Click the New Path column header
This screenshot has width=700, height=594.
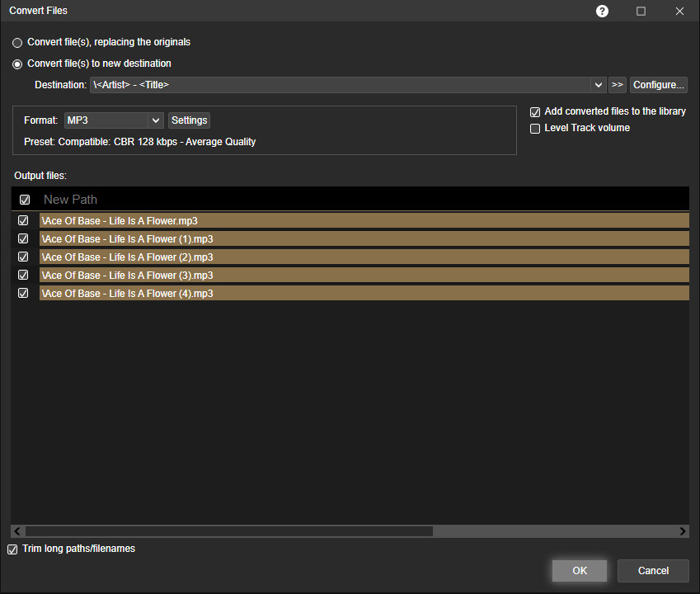[70, 200]
